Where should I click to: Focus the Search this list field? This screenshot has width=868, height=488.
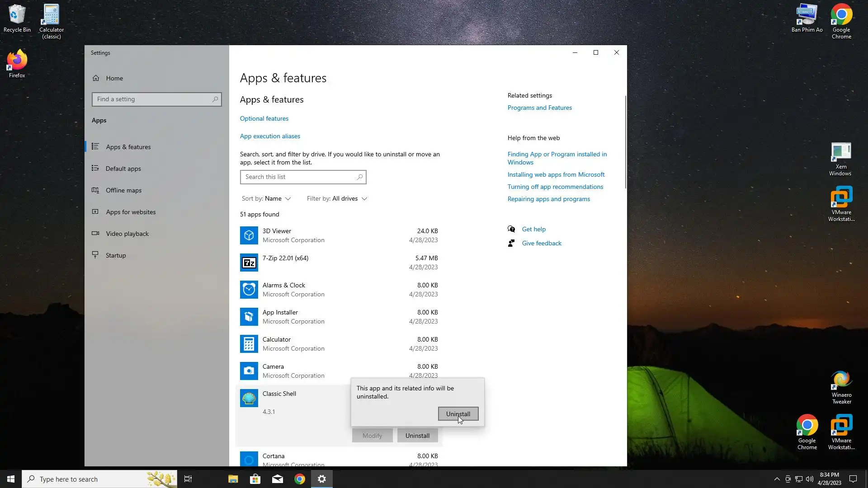pos(298,177)
